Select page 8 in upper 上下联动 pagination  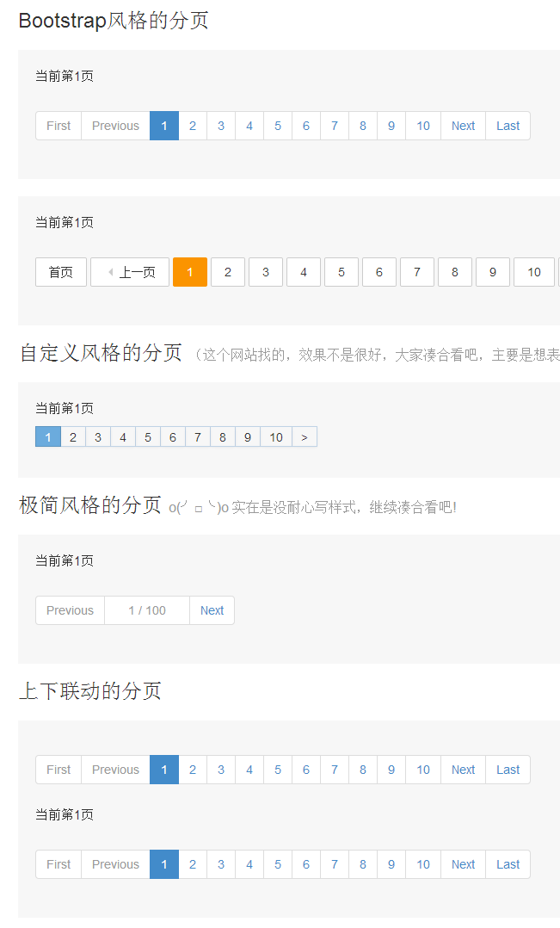tap(363, 770)
